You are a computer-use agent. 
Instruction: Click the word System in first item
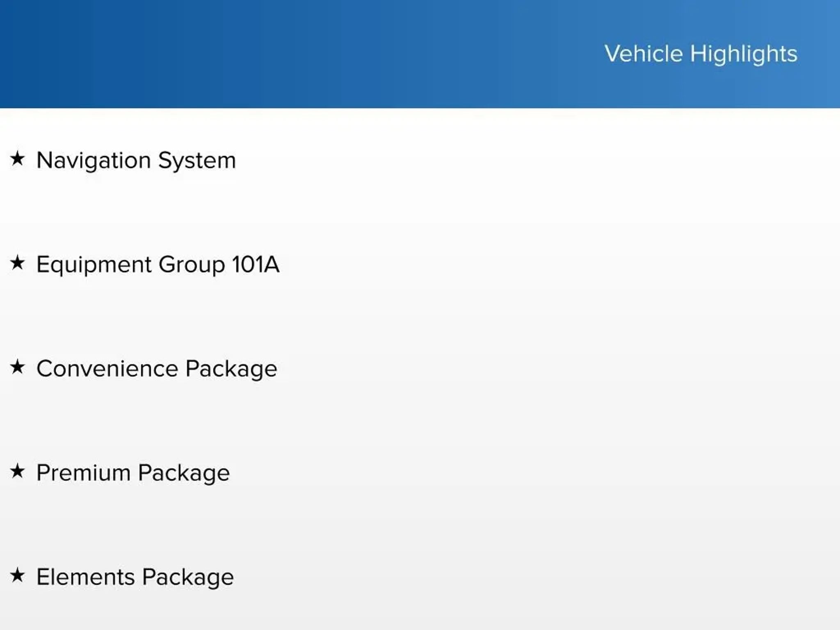pos(197,160)
